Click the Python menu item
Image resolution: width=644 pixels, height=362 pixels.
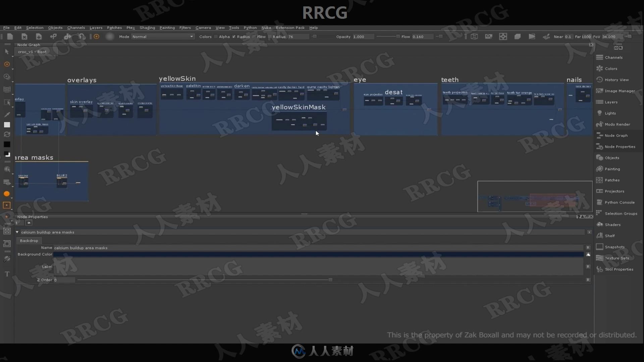click(x=250, y=27)
